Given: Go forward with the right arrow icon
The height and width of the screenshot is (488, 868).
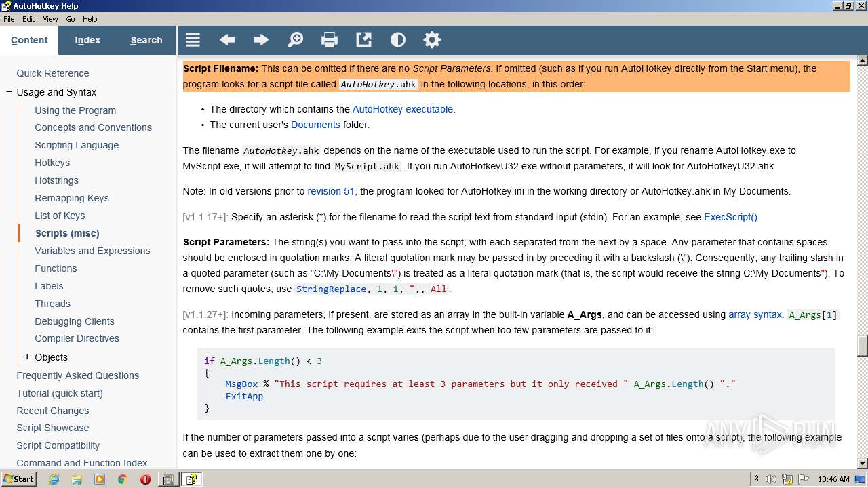Looking at the screenshot, I should pyautogui.click(x=261, y=40).
